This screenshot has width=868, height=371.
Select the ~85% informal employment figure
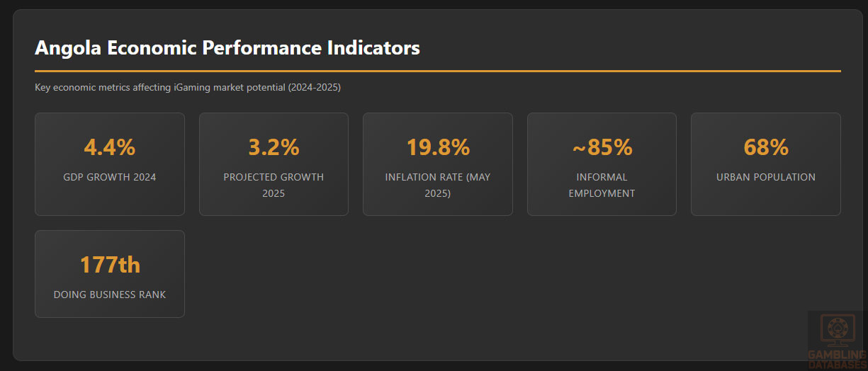click(x=602, y=147)
